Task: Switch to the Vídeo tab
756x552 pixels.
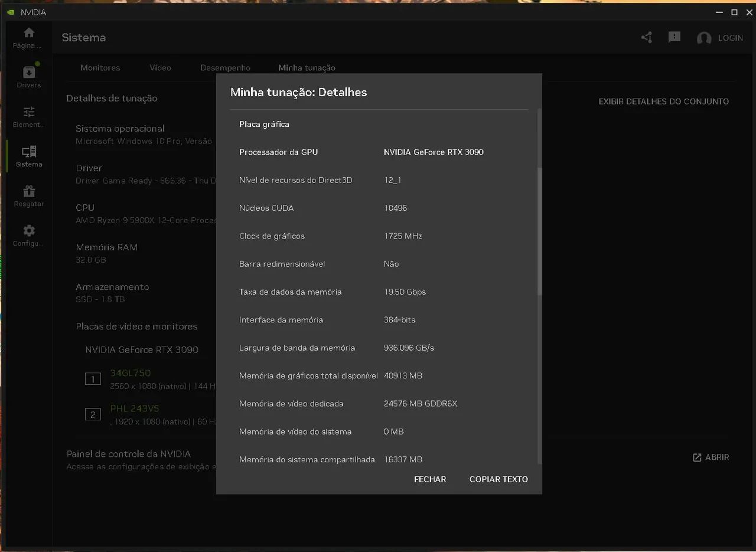Action: pyautogui.click(x=160, y=68)
